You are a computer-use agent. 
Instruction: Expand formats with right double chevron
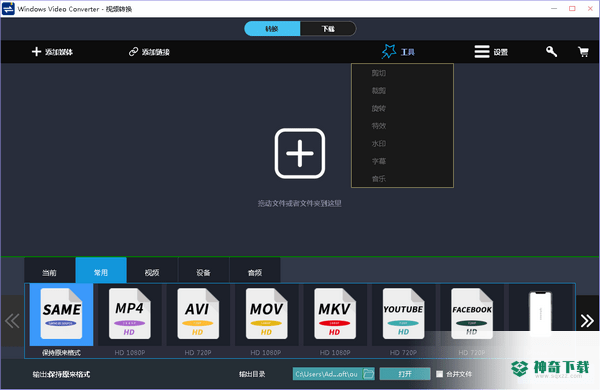587,321
